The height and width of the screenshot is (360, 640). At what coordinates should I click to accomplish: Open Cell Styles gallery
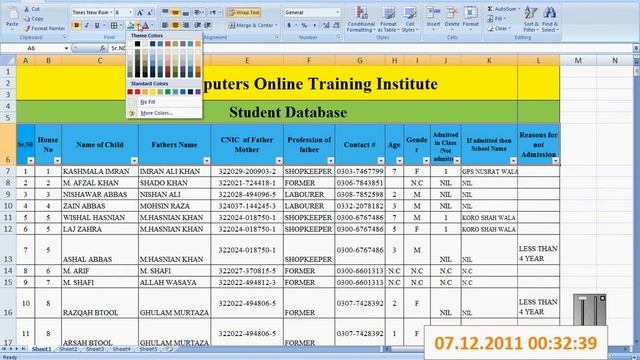[x=409, y=19]
